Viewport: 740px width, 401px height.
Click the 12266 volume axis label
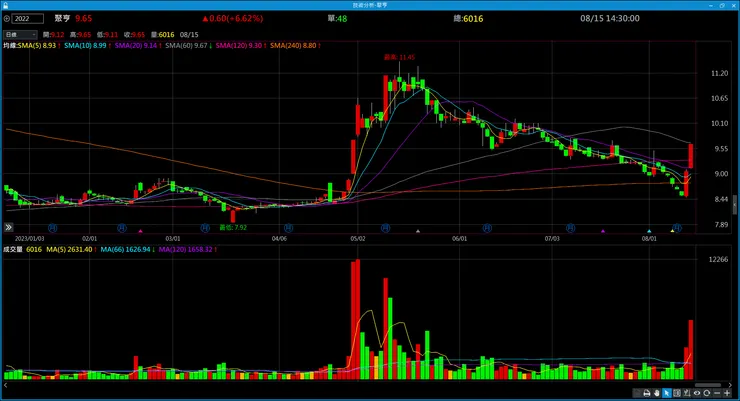coord(718,259)
